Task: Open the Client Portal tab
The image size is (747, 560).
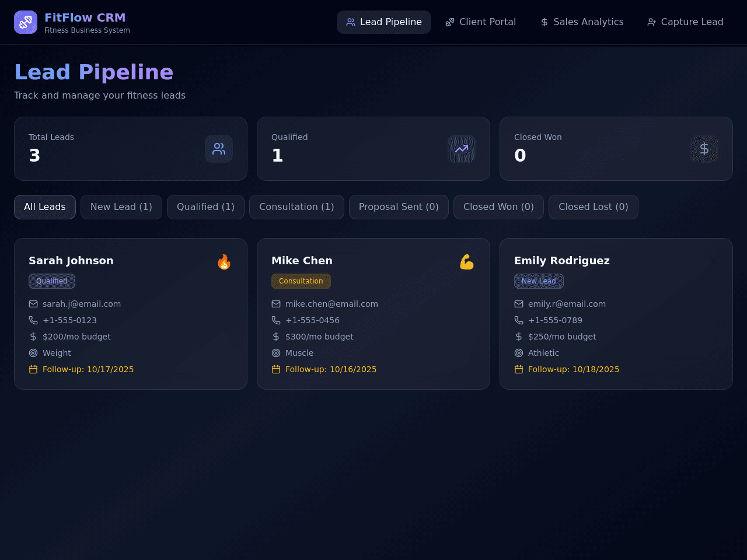Action: [x=481, y=22]
